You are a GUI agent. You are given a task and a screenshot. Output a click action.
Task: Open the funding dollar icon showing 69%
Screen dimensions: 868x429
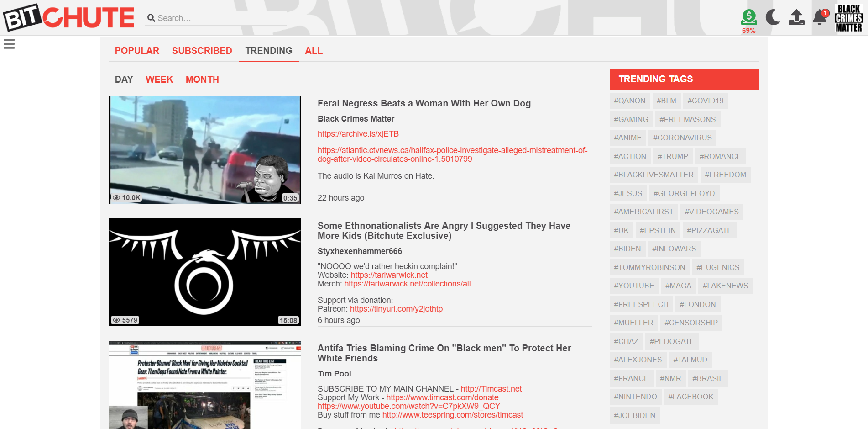(749, 21)
